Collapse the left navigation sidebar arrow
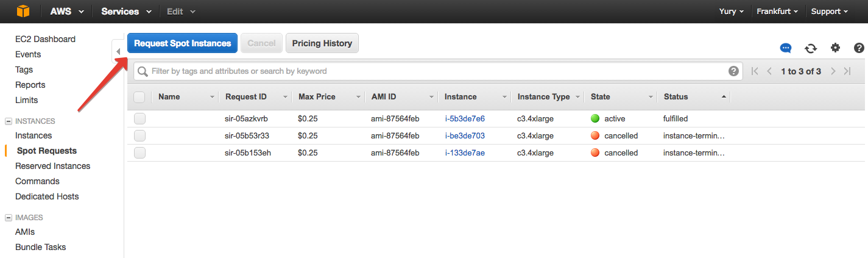This screenshot has height=258, width=868. coord(118,51)
